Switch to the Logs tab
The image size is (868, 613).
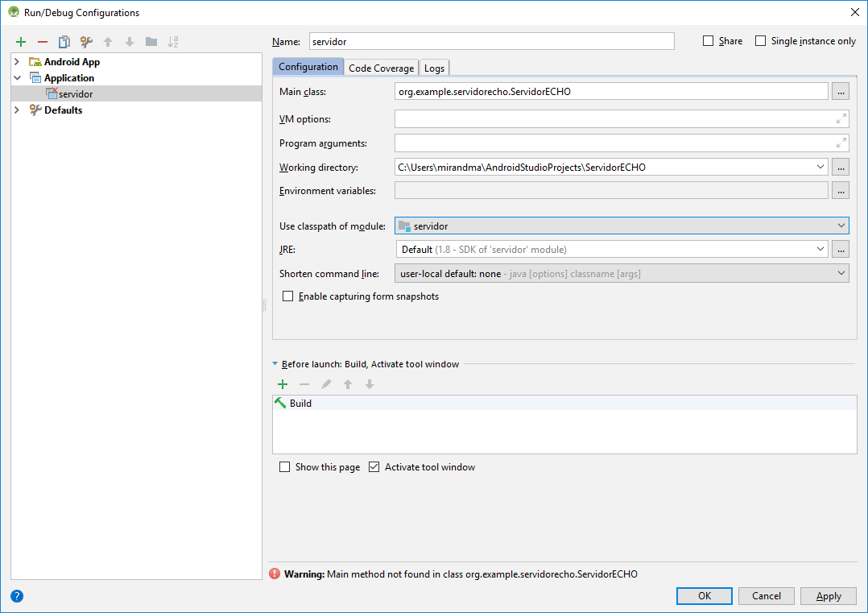(x=434, y=68)
